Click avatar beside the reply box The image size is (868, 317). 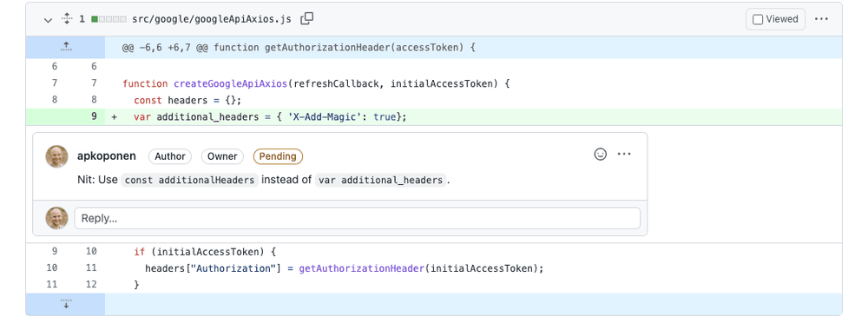[x=56, y=218]
